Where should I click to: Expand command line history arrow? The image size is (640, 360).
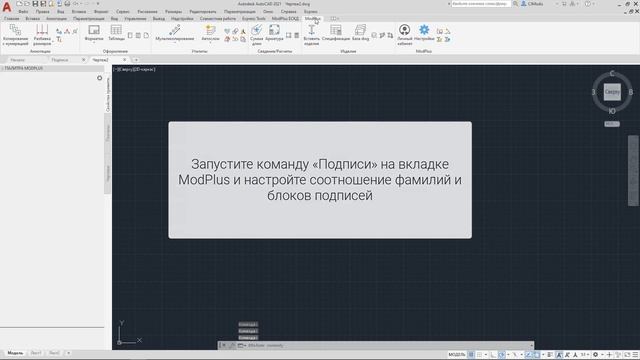[x=531, y=345]
